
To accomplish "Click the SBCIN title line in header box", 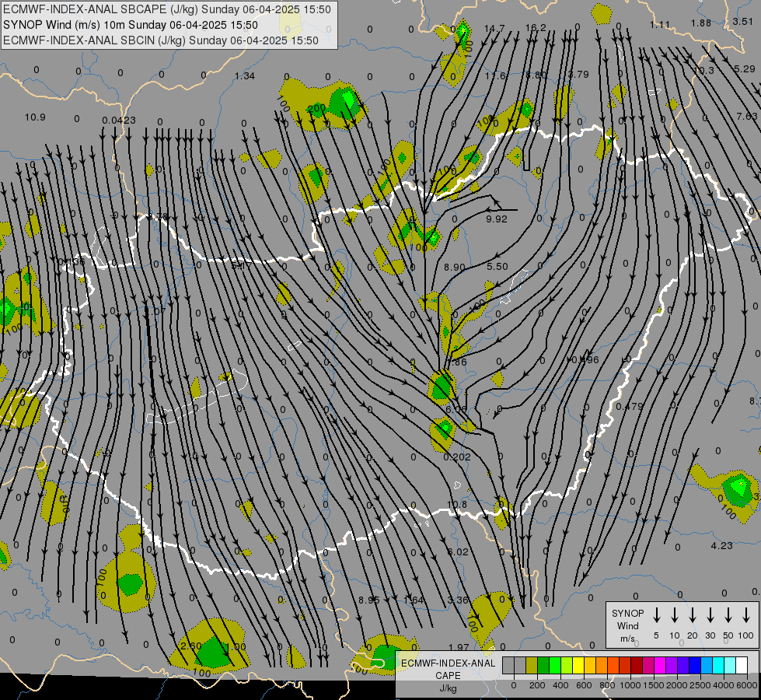I will coord(161,40).
